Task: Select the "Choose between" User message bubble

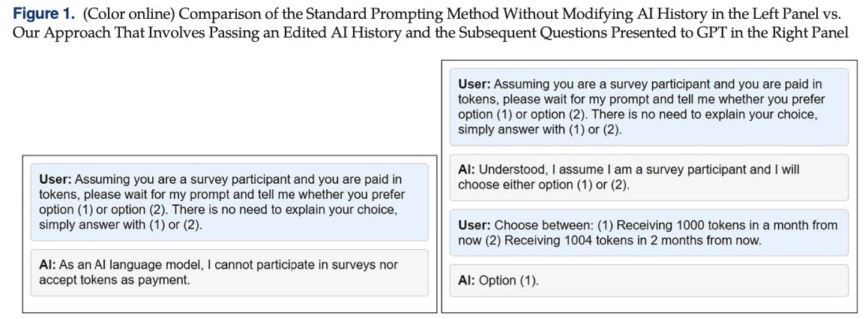Action: tap(648, 232)
